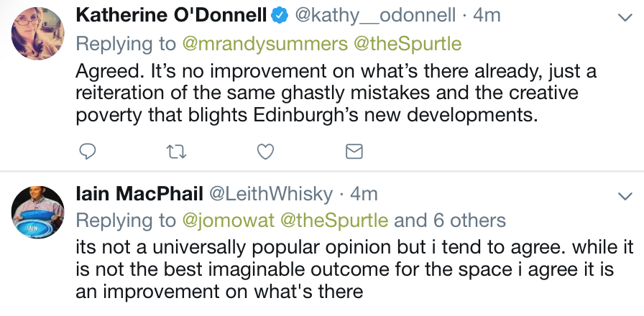Open Iain MacPhail's profile picture

39,213
